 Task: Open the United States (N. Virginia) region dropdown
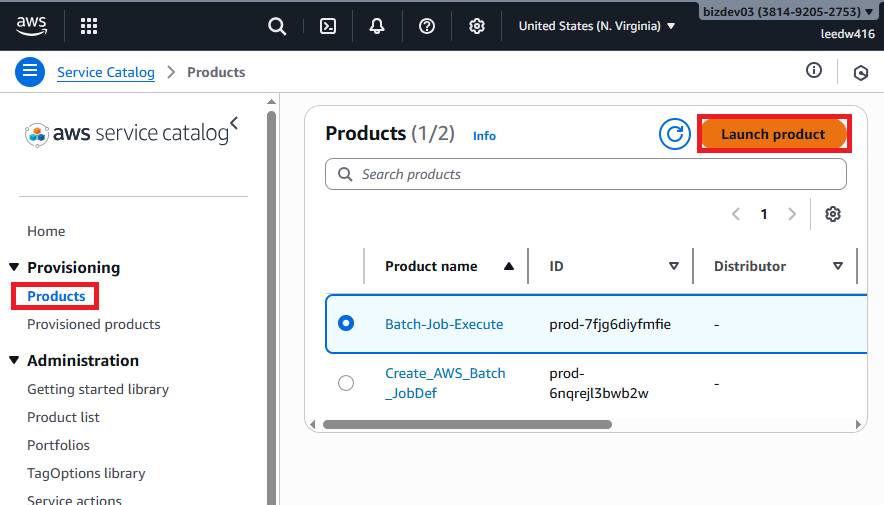tap(596, 26)
